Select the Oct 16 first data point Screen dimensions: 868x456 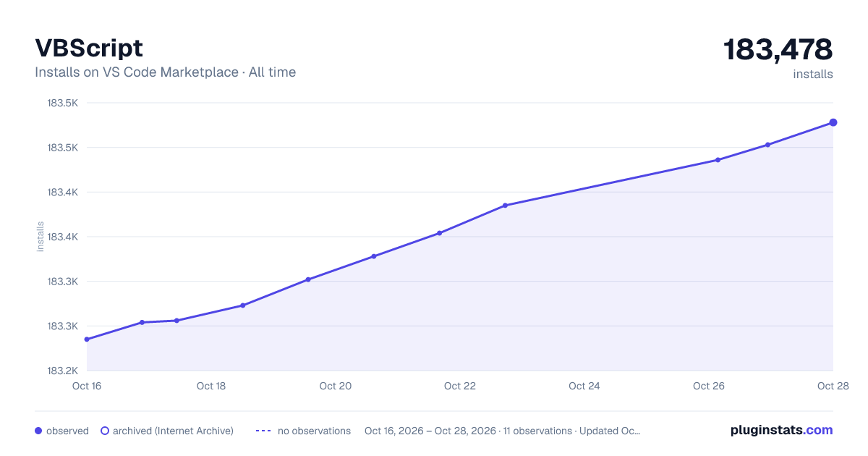pos(87,339)
